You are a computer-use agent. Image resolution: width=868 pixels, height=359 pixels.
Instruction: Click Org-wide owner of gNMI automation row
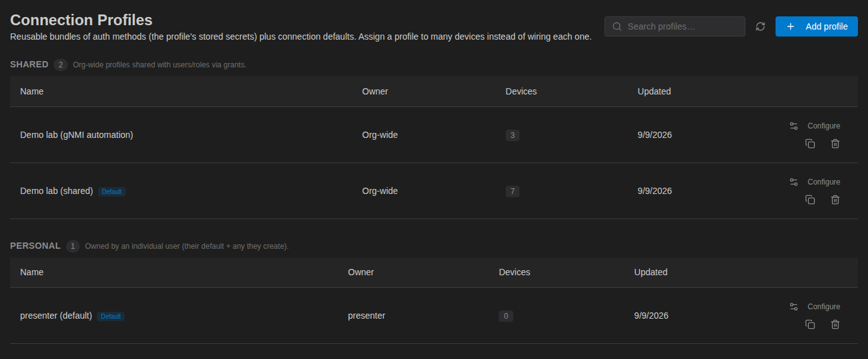tap(380, 135)
